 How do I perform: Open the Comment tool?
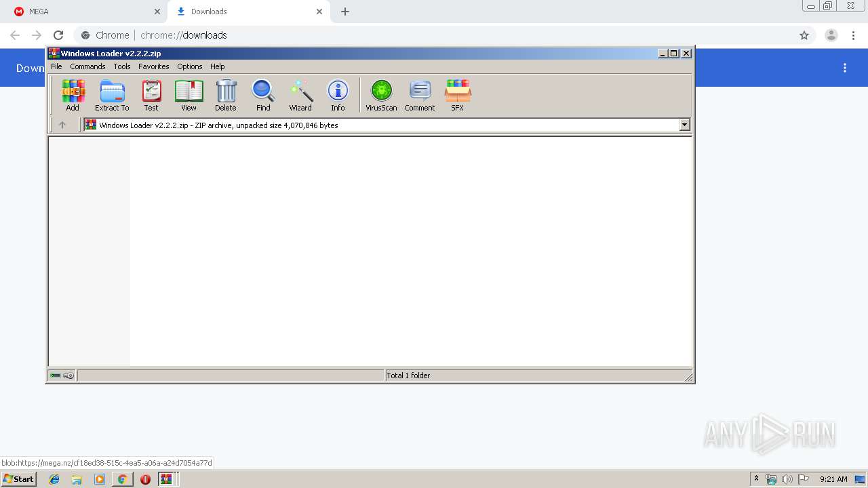(x=420, y=95)
